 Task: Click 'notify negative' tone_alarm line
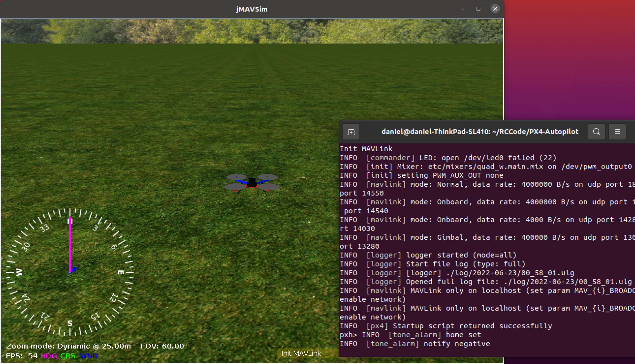(x=415, y=344)
